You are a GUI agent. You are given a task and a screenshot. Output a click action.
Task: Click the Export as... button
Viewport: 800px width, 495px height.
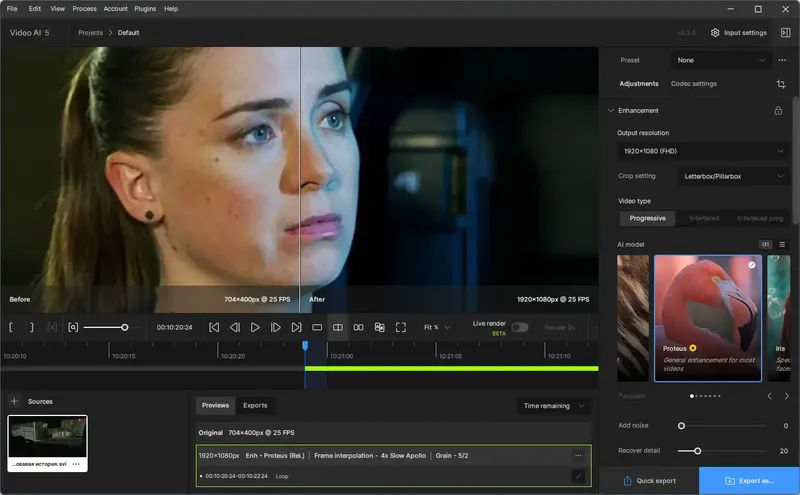click(749, 481)
